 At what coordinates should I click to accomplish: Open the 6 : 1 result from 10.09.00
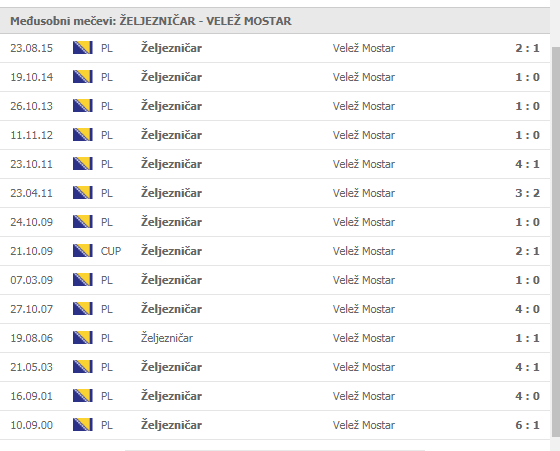click(527, 425)
